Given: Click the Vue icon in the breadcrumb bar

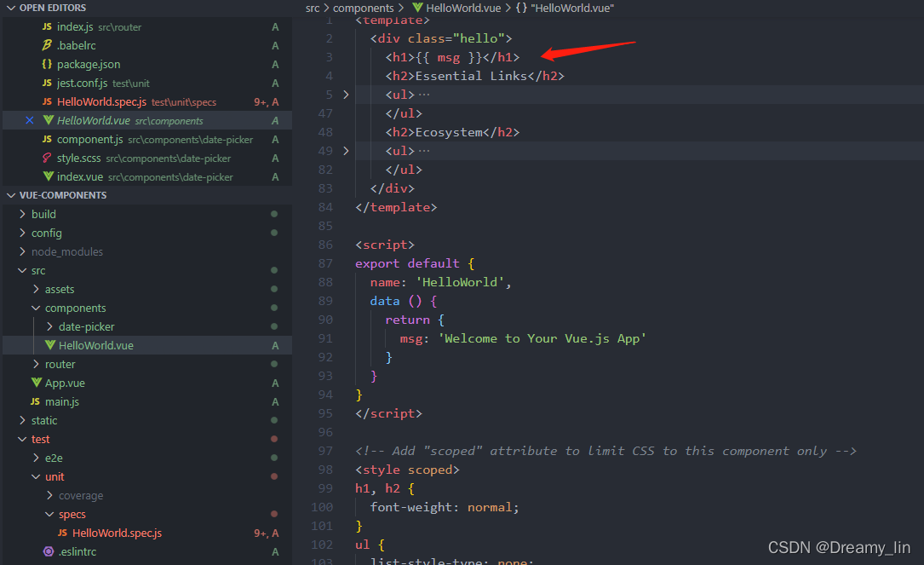Looking at the screenshot, I should point(417,8).
